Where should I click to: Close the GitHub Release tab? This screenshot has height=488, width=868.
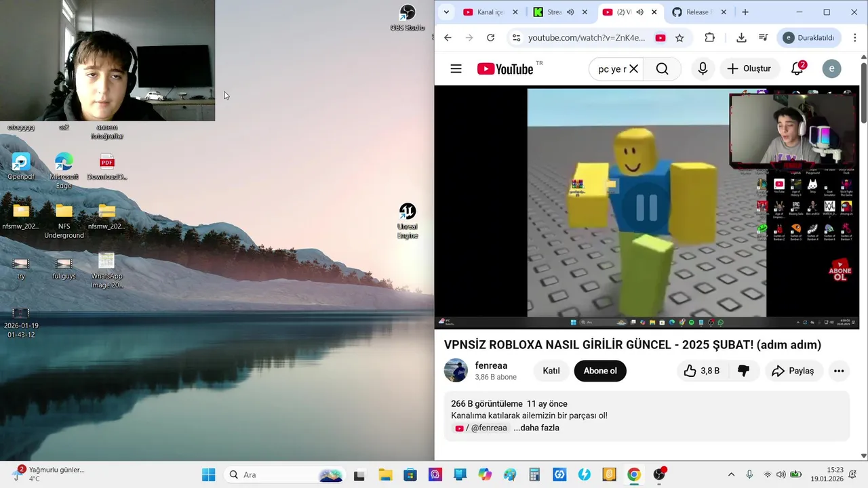pyautogui.click(x=724, y=12)
